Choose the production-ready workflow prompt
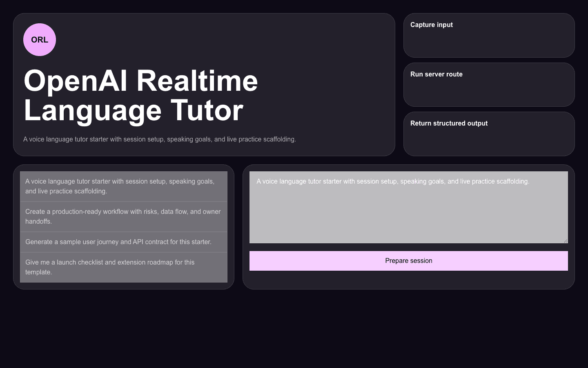Screen dimensions: 588x368 [x=124, y=217]
